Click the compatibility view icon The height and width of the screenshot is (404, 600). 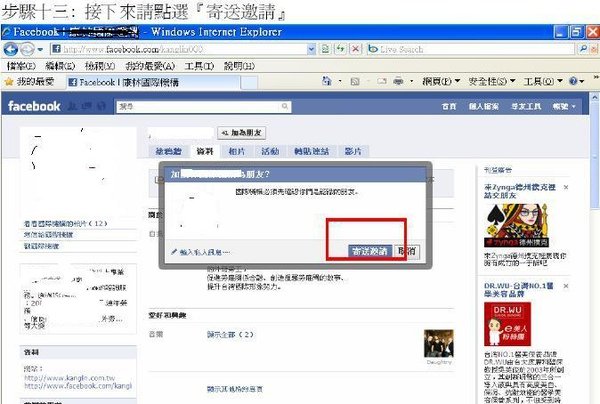(x=325, y=49)
